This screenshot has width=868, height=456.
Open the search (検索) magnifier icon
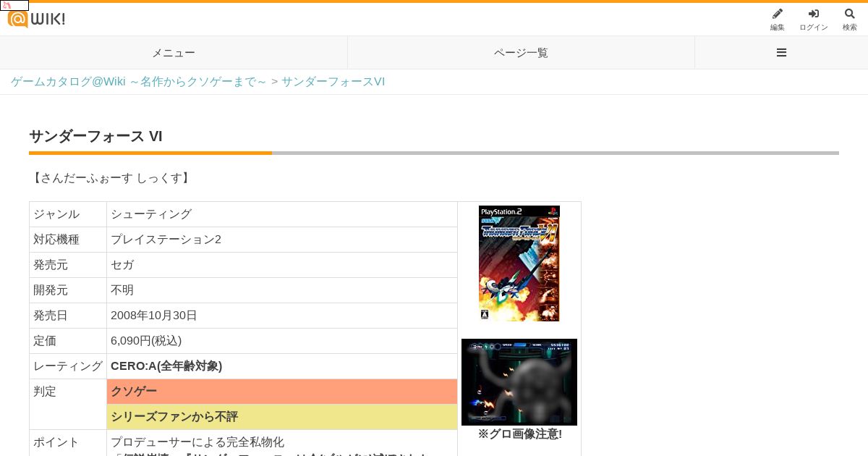[850, 20]
